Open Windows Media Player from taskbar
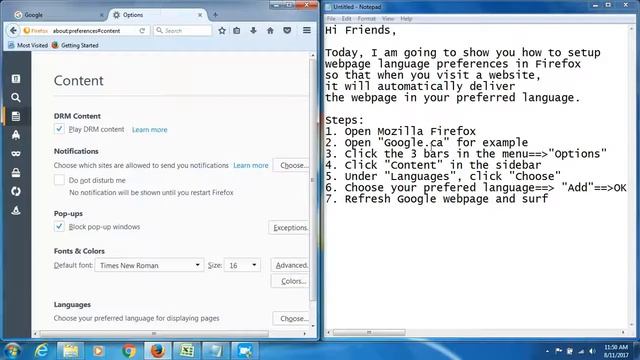The height and width of the screenshot is (360, 640). [x=98, y=351]
